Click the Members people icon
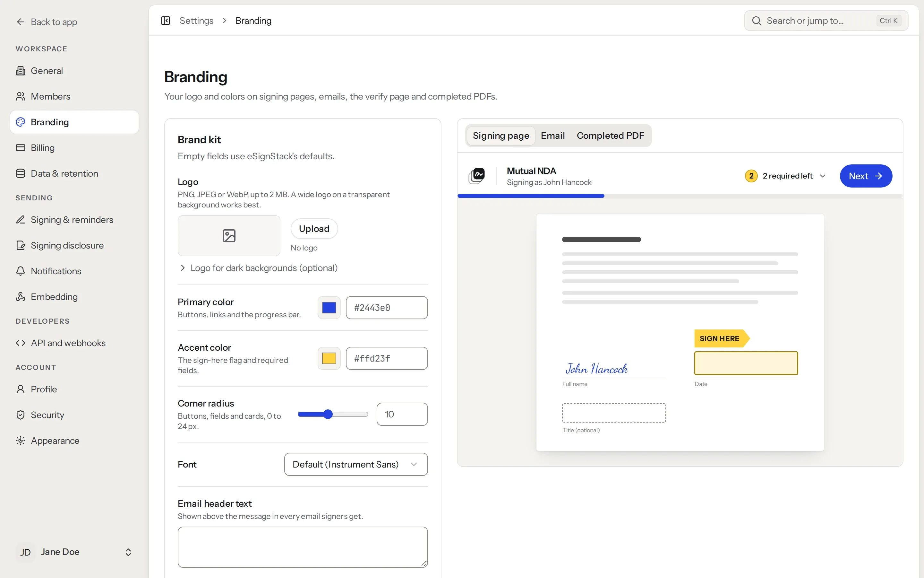Image resolution: width=924 pixels, height=578 pixels. click(x=20, y=96)
